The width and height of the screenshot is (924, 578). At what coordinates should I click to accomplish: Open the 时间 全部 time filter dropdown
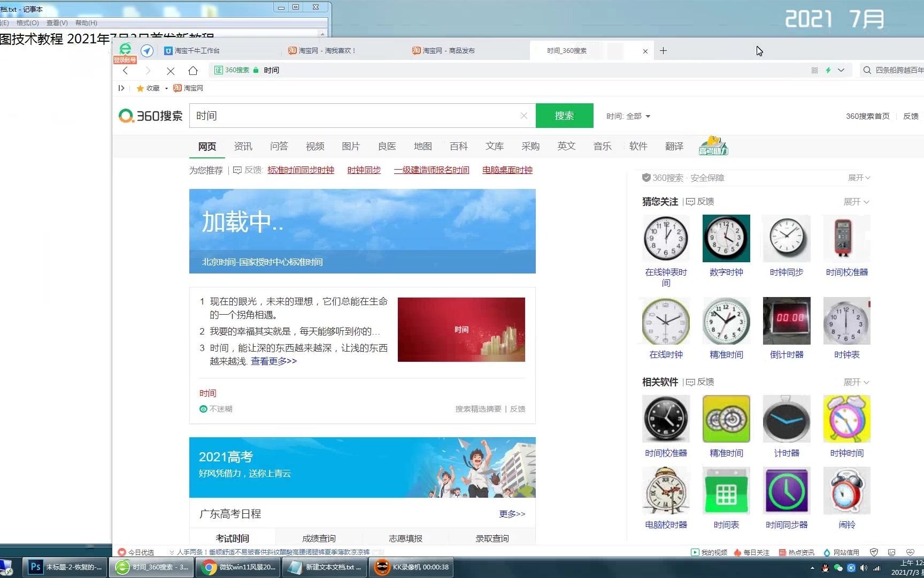click(x=628, y=116)
